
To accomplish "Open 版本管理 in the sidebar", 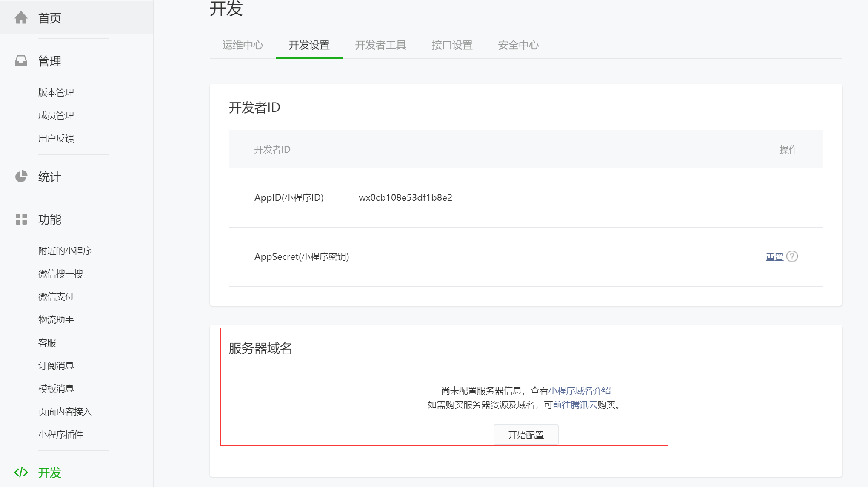I will point(56,92).
